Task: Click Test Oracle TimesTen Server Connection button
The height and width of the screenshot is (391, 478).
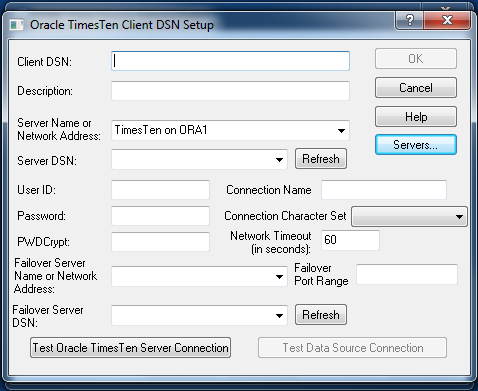Action: coord(130,348)
